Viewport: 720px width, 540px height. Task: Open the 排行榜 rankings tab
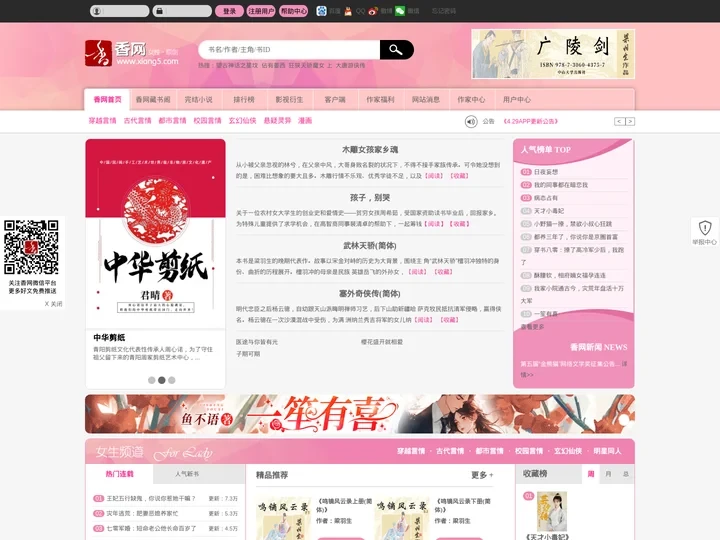pyautogui.click(x=244, y=99)
